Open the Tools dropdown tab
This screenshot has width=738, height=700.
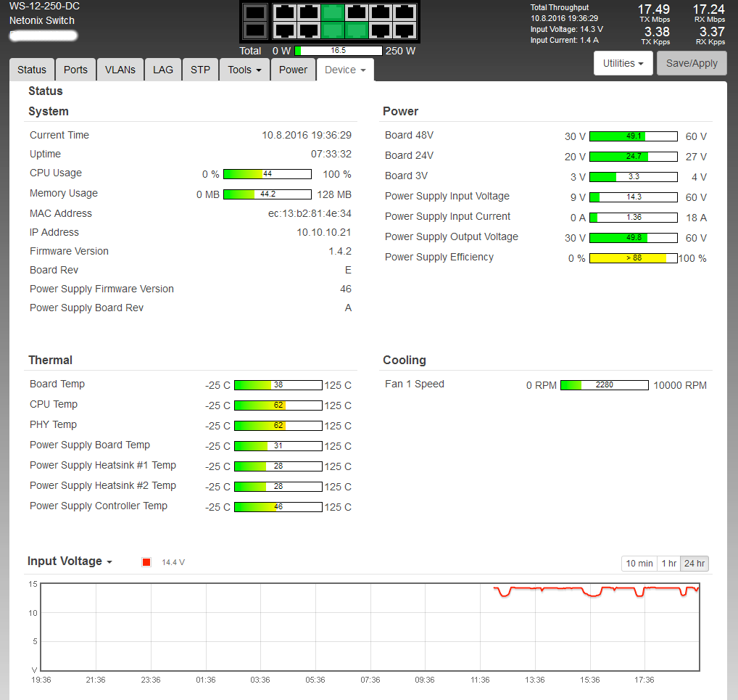point(244,70)
